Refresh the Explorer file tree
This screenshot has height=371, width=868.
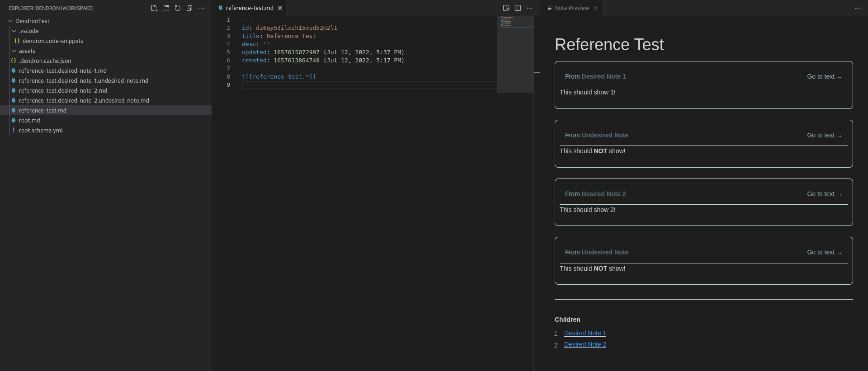pyautogui.click(x=178, y=8)
